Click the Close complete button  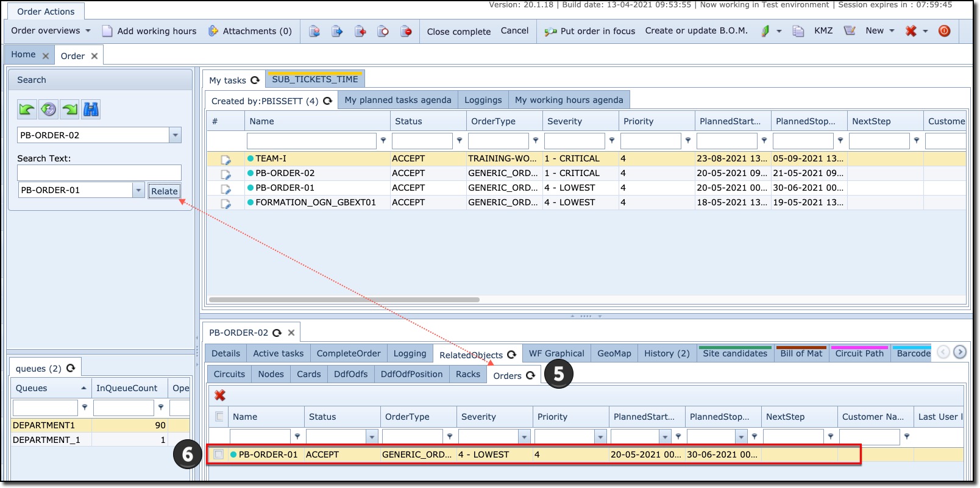click(x=458, y=31)
